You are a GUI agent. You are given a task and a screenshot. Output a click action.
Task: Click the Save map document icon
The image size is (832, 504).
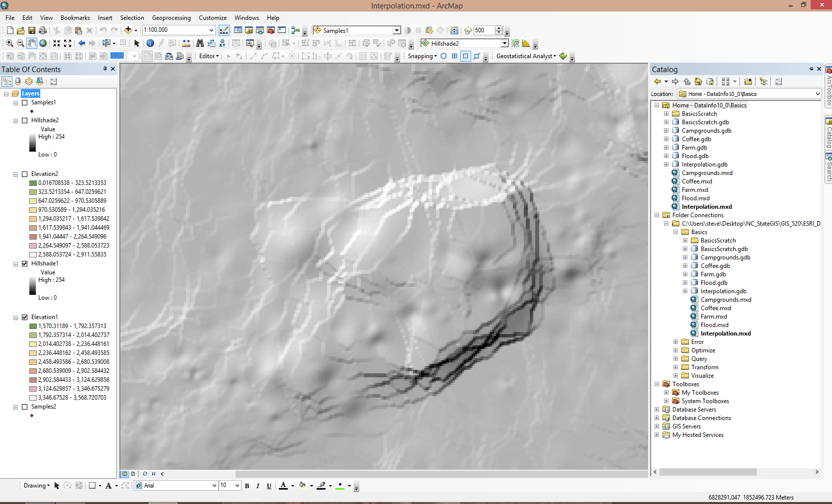[x=31, y=30]
